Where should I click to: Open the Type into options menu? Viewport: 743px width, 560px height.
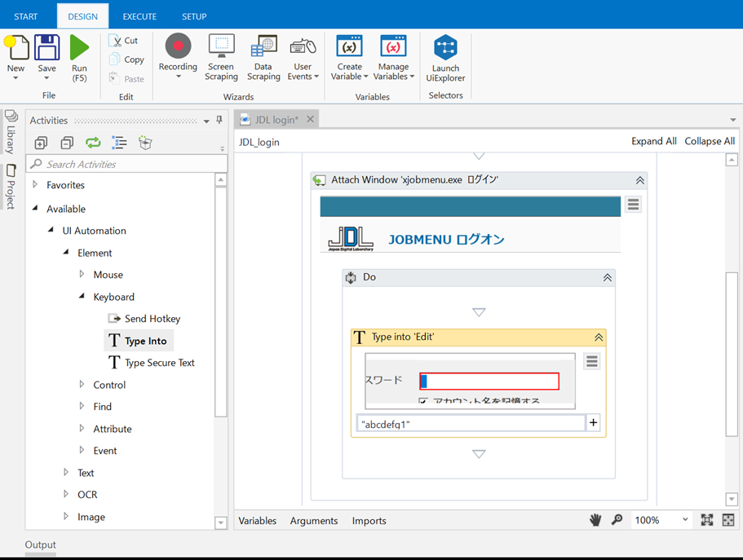coord(591,361)
